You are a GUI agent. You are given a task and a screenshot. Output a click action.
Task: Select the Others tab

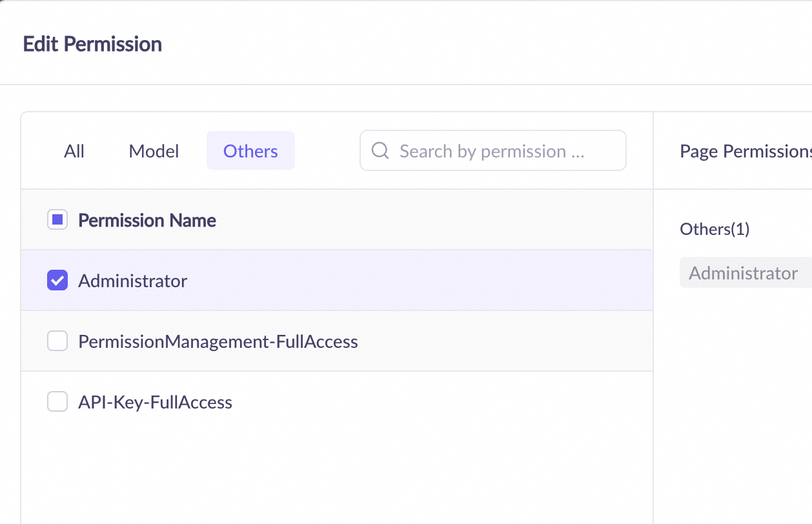pos(250,151)
